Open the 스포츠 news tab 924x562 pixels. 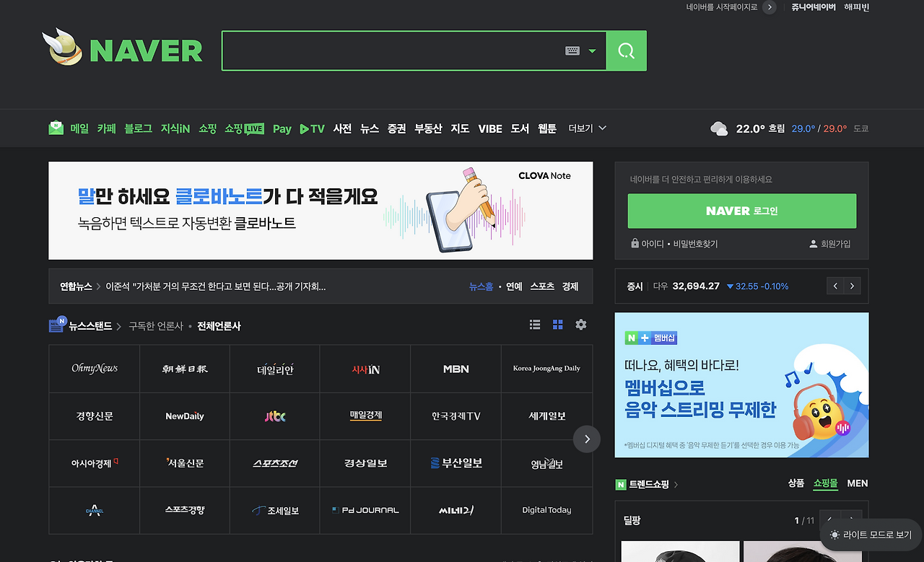[542, 286]
